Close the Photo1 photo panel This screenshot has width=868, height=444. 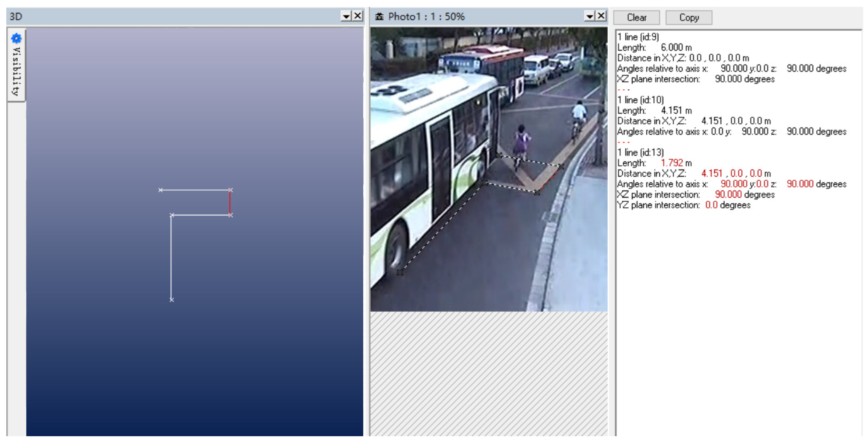(601, 16)
